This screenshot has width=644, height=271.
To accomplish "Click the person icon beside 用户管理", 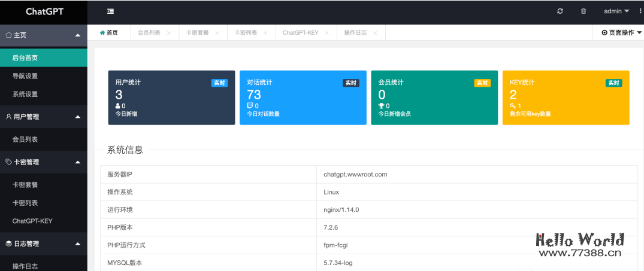I will coord(8,117).
